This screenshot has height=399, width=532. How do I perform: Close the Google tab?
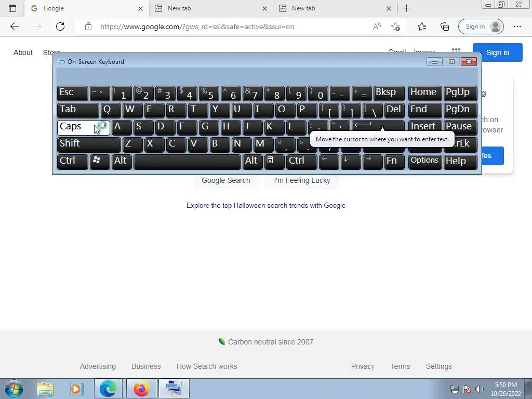pos(140,8)
